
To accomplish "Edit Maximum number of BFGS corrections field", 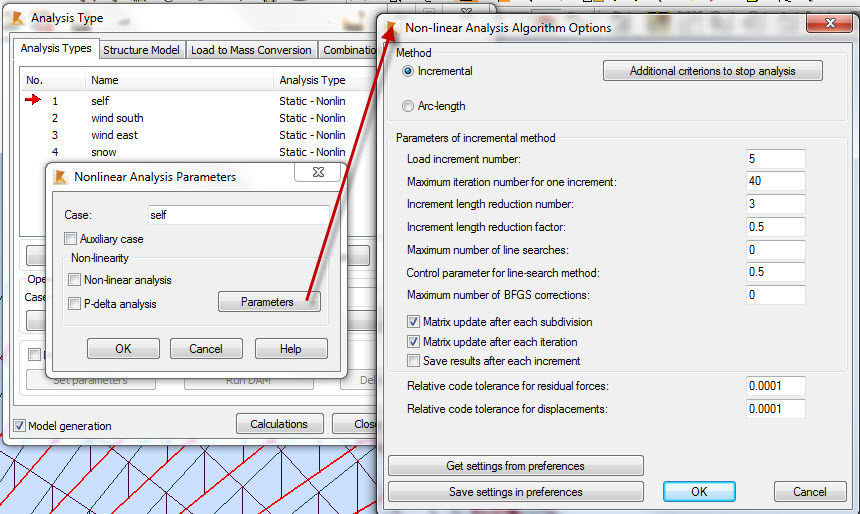I will pos(776,295).
